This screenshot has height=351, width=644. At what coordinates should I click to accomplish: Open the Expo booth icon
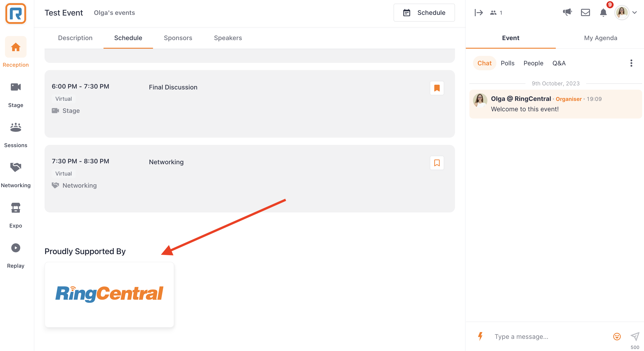coord(16,208)
